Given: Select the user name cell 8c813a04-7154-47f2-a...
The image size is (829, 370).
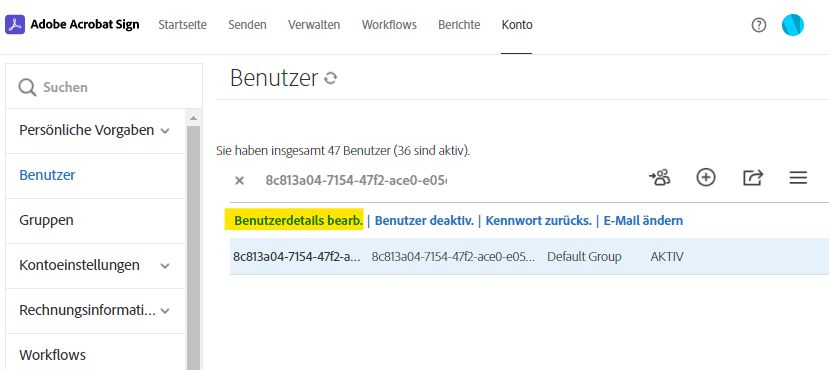Looking at the screenshot, I should [297, 257].
